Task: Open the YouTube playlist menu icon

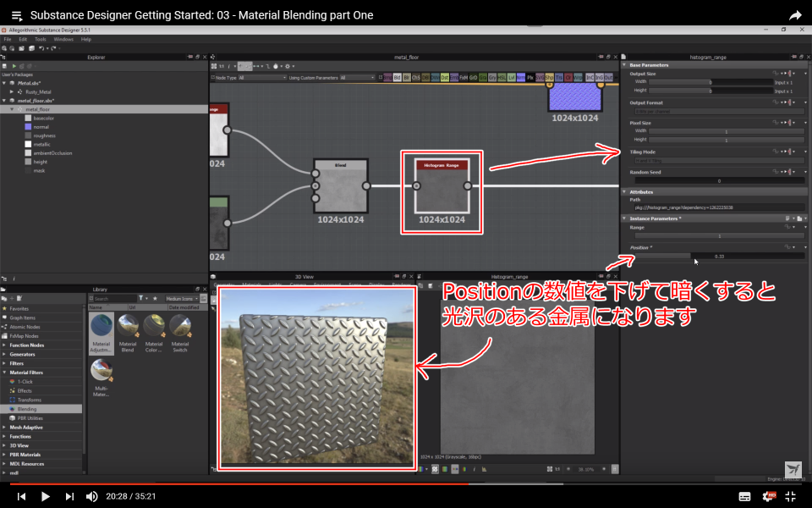Action: point(17,15)
